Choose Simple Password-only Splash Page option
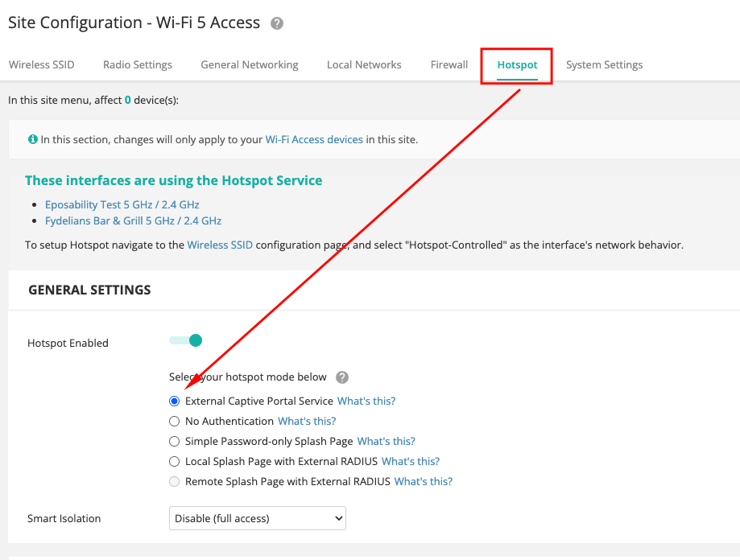This screenshot has height=560, width=740. click(x=175, y=442)
